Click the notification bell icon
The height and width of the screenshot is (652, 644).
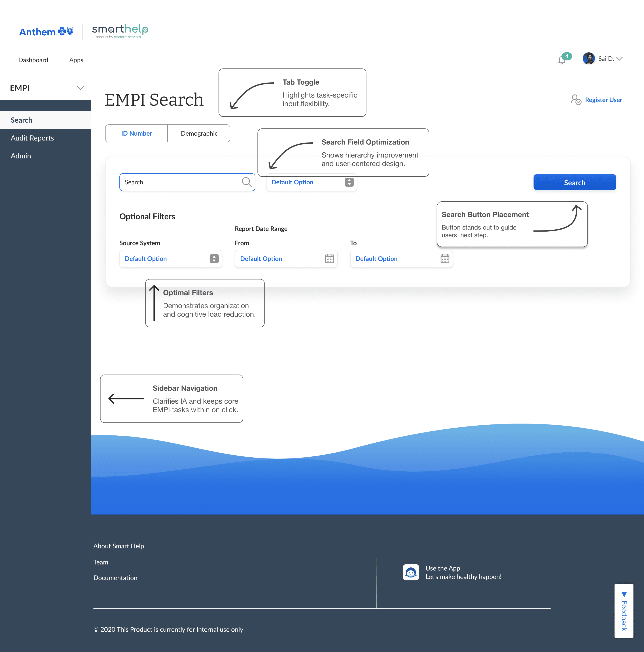(x=562, y=59)
